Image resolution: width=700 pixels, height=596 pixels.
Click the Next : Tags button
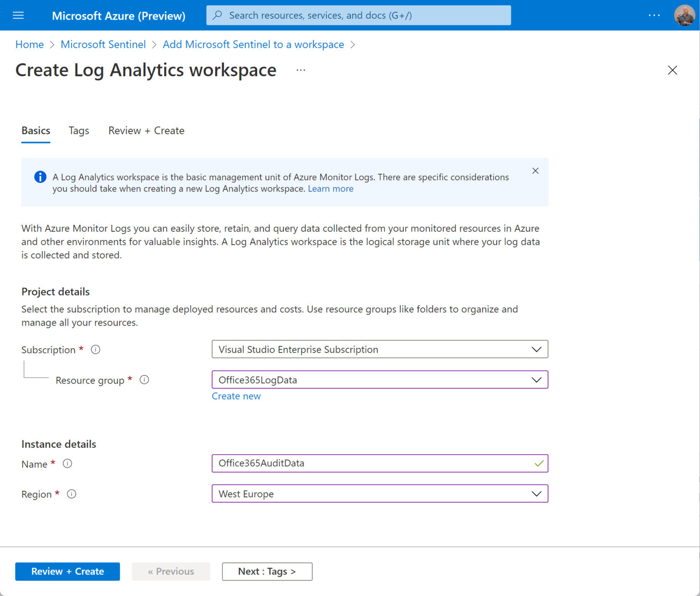coord(267,571)
